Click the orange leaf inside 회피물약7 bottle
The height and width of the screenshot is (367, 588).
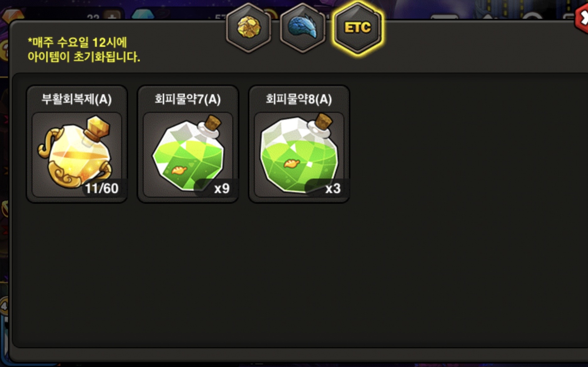pos(179,170)
